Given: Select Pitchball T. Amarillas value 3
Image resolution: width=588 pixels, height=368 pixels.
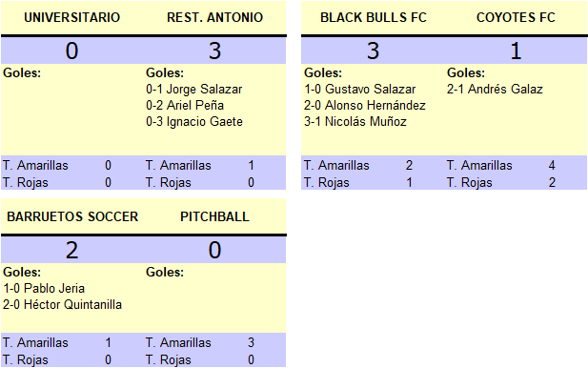Looking at the screenshot, I should point(251,342).
